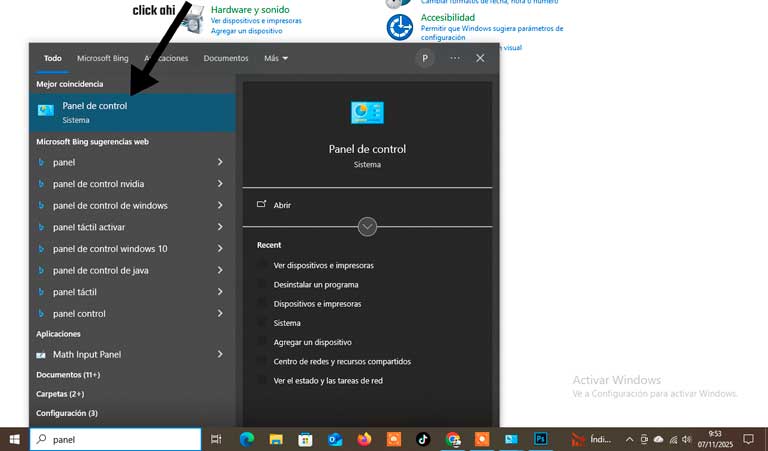The image size is (768, 451).
Task: Open Outlook from the taskbar
Action: click(335, 439)
